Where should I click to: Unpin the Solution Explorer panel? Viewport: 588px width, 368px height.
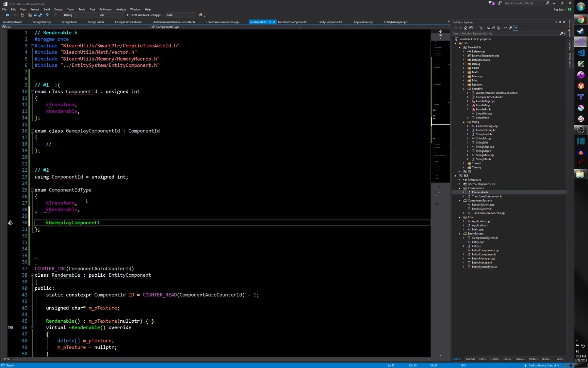tap(560, 22)
